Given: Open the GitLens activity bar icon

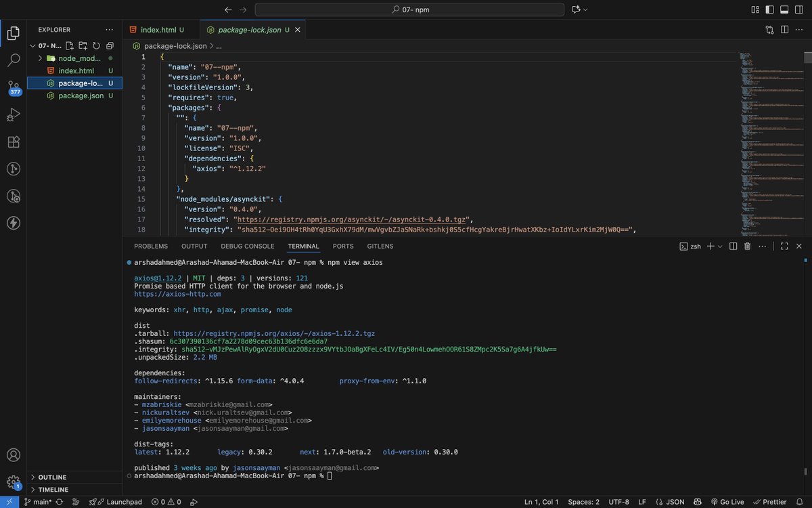Looking at the screenshot, I should [13, 169].
